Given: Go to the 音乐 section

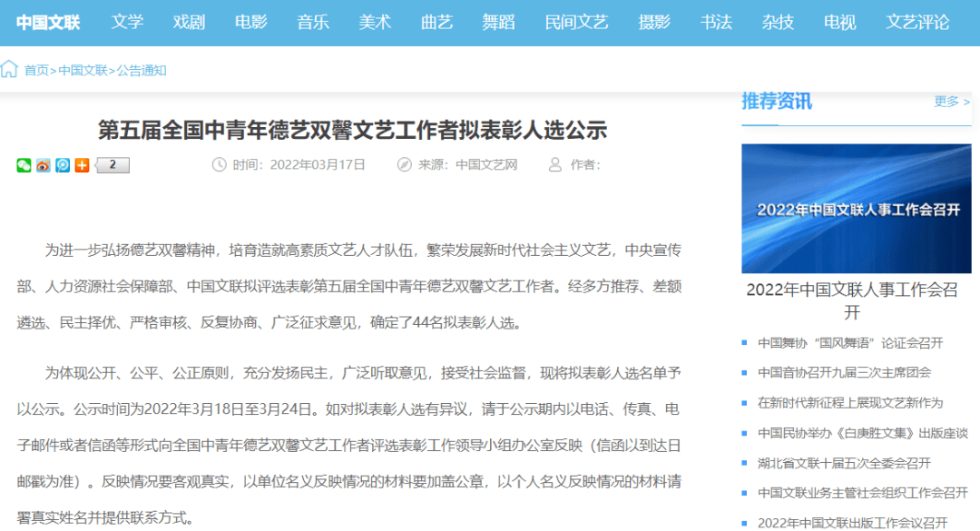Looking at the screenshot, I should 313,23.
